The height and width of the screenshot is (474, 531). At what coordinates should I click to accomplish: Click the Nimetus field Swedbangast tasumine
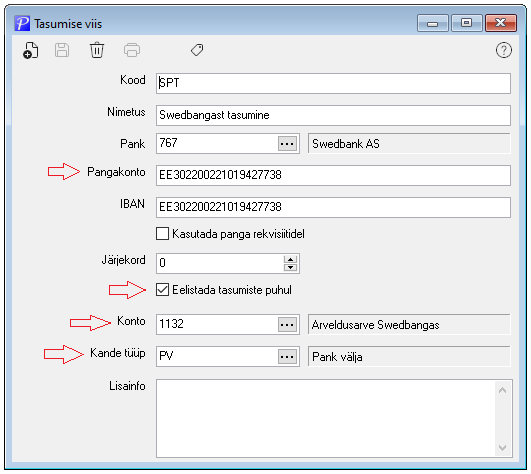333,115
